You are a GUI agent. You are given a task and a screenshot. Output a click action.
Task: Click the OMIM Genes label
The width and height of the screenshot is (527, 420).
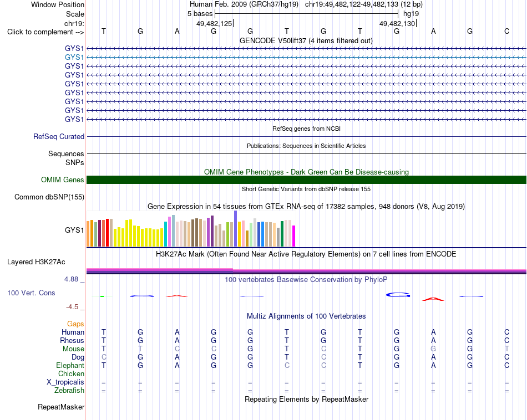click(x=62, y=180)
